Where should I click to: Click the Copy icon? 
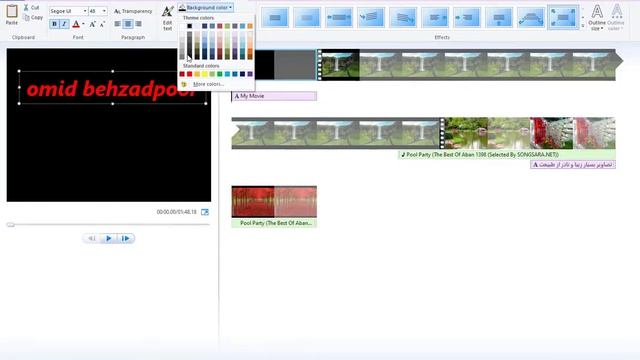click(x=27, y=18)
